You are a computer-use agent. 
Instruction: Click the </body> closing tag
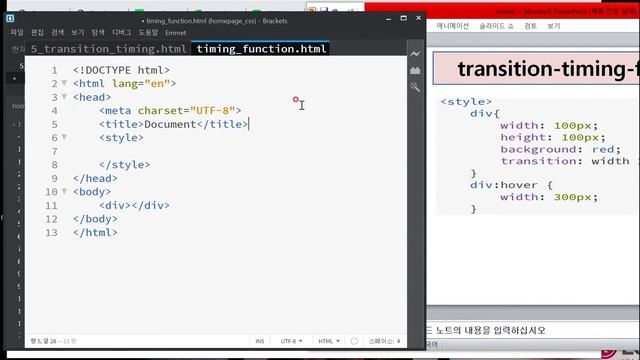click(95, 219)
